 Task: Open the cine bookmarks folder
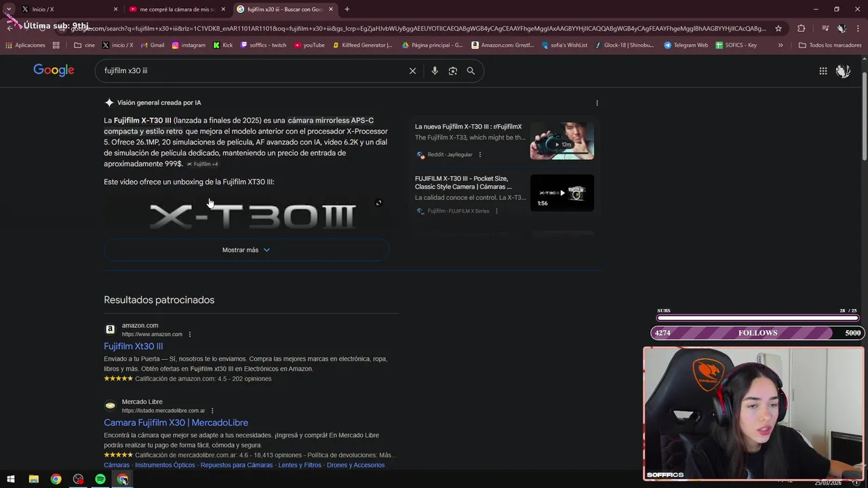point(84,45)
